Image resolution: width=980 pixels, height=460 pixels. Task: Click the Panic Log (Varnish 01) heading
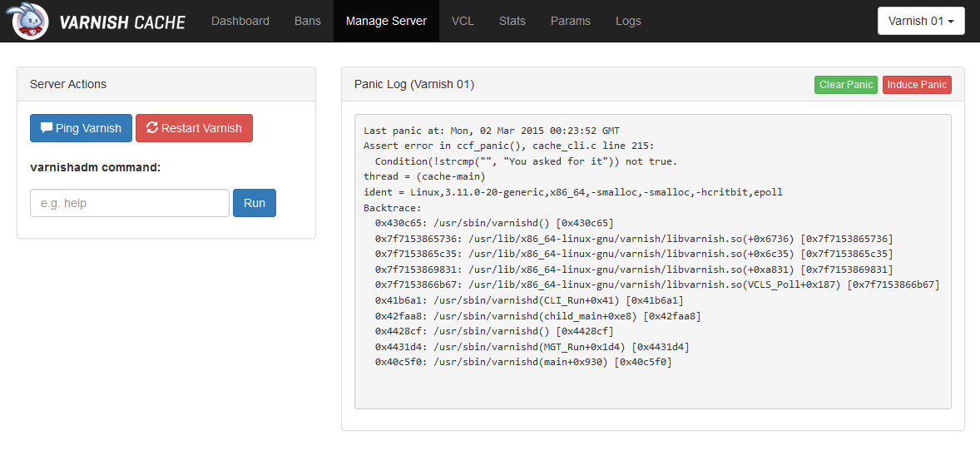tap(414, 84)
